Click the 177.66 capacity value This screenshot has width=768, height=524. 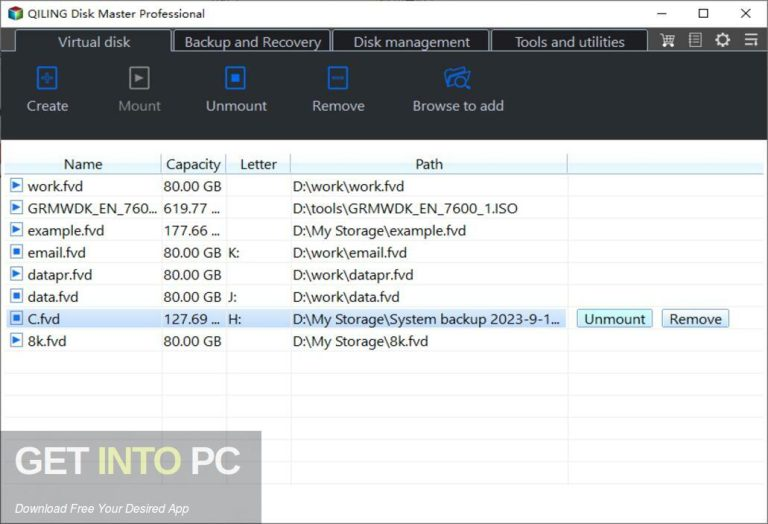click(192, 230)
